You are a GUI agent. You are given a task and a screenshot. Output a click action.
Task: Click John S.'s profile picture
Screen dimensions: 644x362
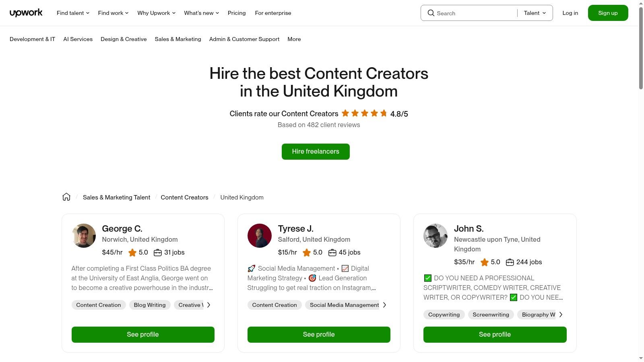tap(436, 236)
